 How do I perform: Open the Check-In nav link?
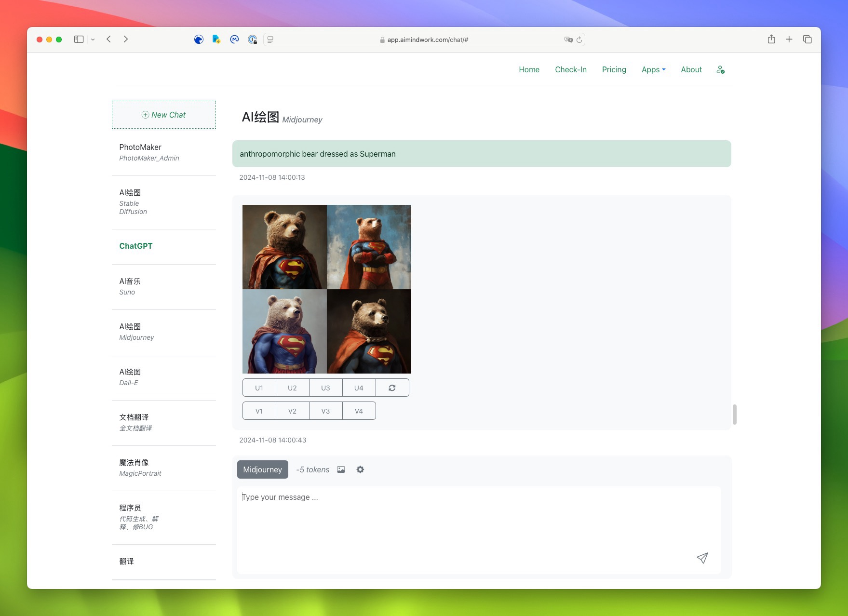coord(571,69)
